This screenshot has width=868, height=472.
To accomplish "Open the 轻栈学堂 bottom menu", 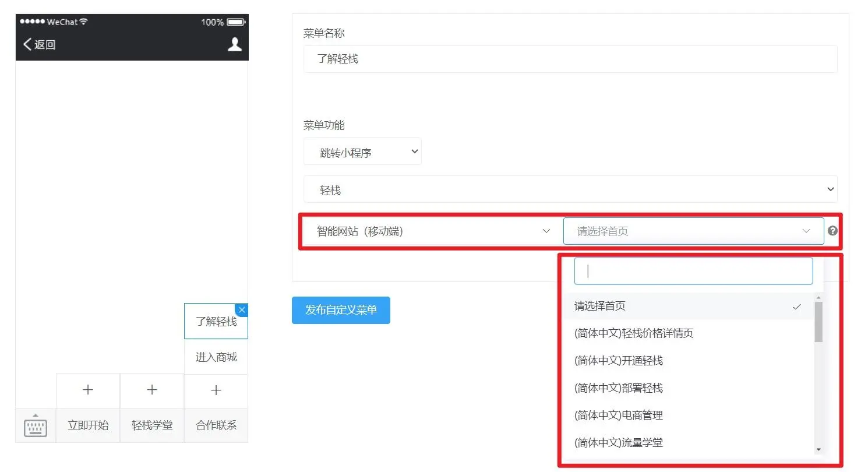I will [x=152, y=425].
